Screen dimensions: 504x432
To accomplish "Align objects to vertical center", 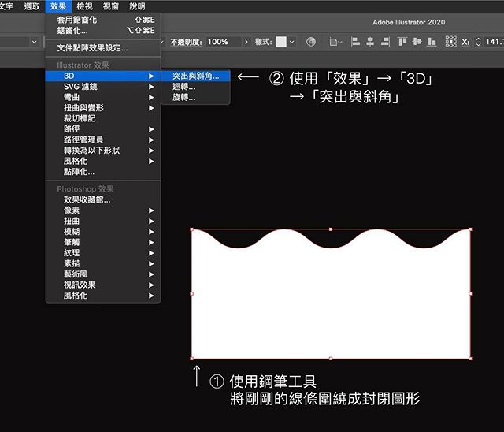I will click(417, 42).
